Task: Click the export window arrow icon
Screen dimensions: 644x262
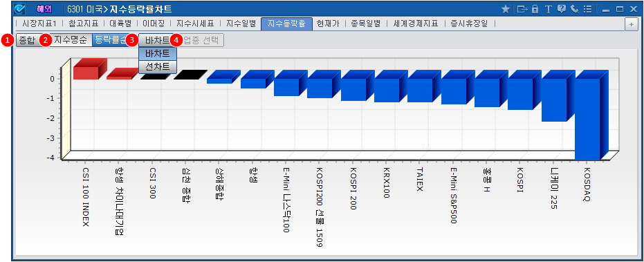Action: point(522,8)
